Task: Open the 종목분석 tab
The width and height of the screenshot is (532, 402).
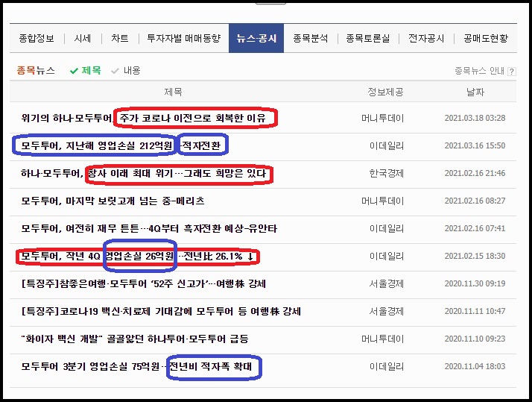Action: 311,38
